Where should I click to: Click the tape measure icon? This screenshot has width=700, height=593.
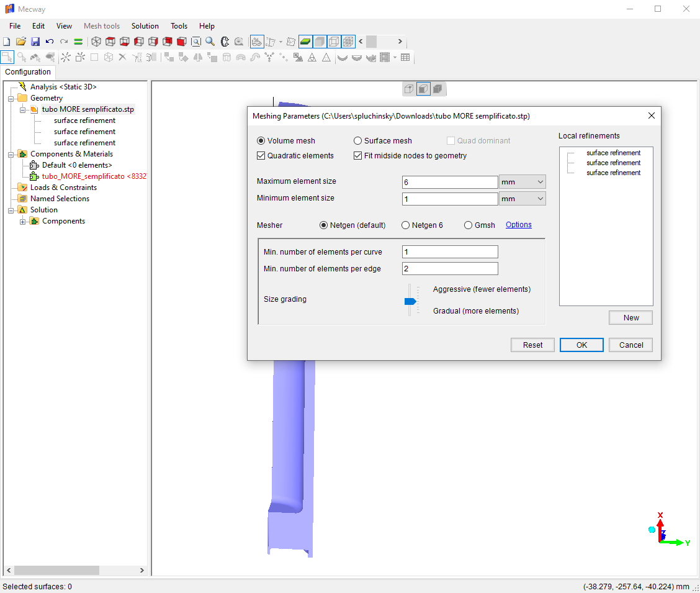point(239,42)
